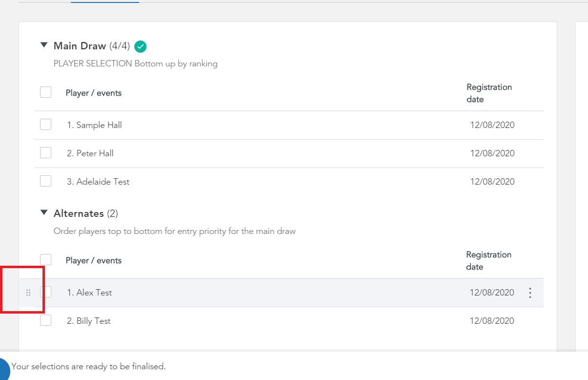Tick the checkbox for Sample Hall
Viewport: 588px width, 380px height.
pos(45,125)
